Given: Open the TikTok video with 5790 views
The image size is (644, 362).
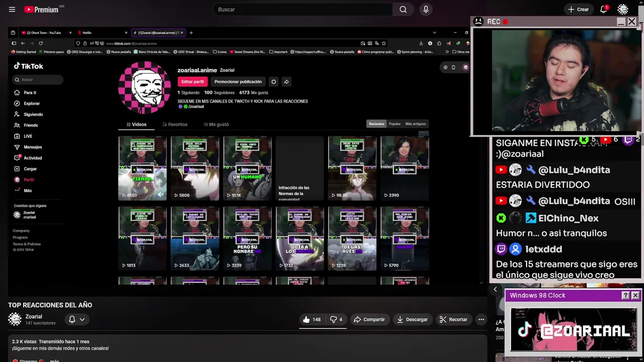Looking at the screenshot, I should 405,238.
